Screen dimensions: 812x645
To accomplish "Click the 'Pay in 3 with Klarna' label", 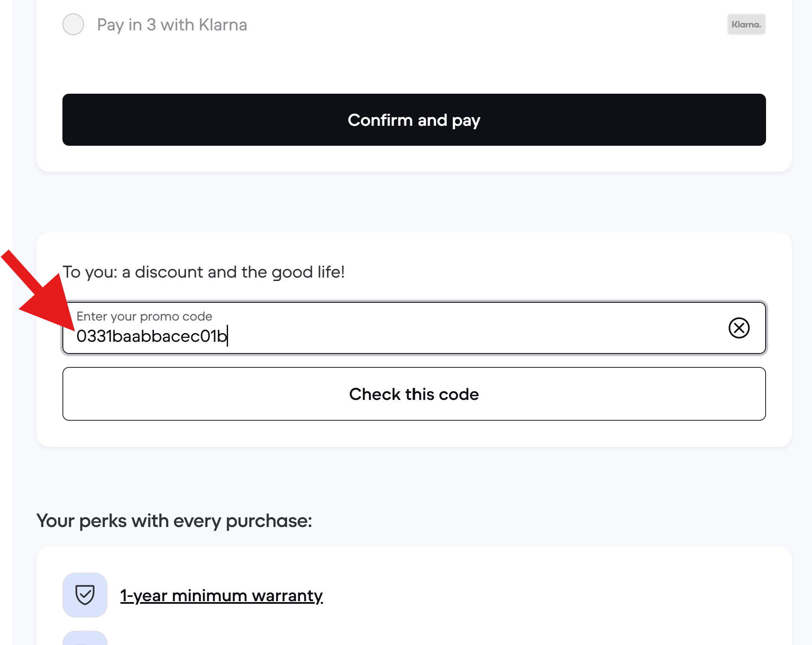I will (x=172, y=25).
